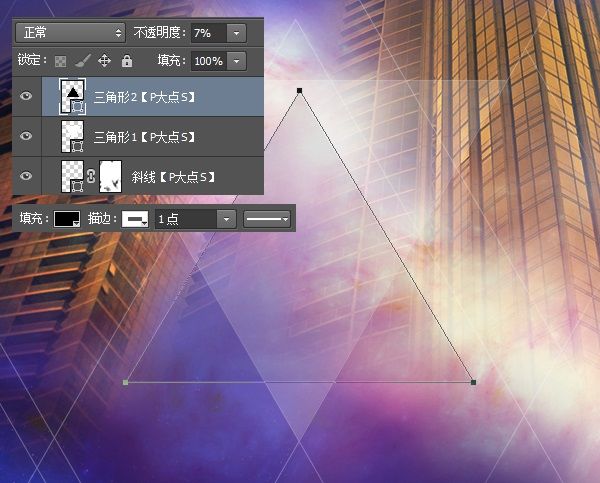The width and height of the screenshot is (600, 483).
Task: Select the 三角形1 layer shape thumbnail
Action: click(x=72, y=136)
